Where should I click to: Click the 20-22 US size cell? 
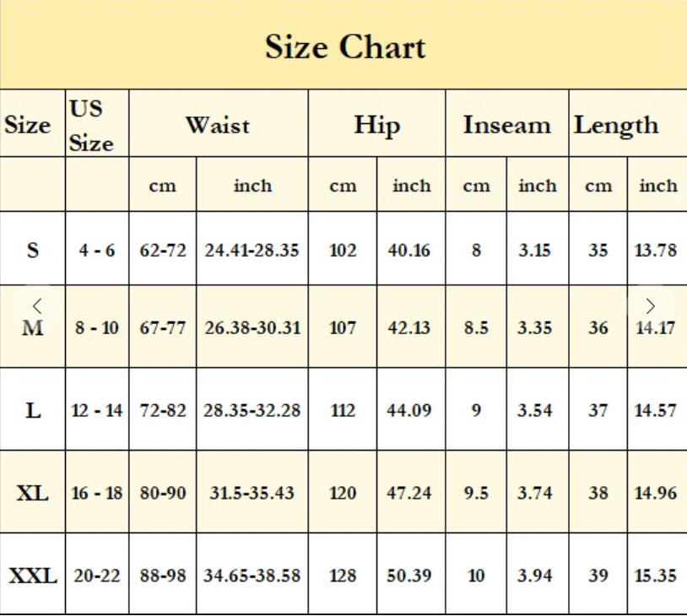(x=97, y=575)
